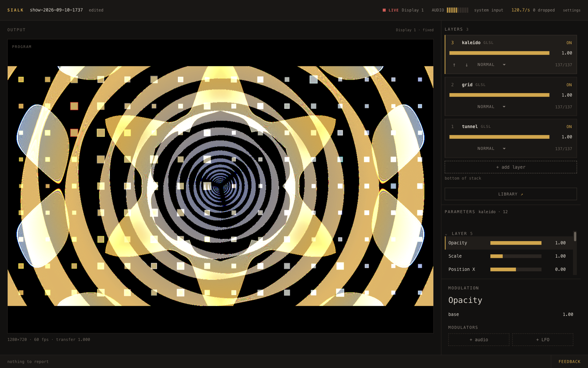Open tunnel blend mode NORMAL dropdown

coord(491,148)
